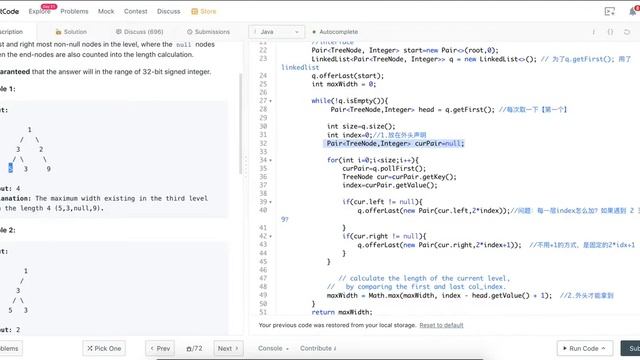
Task: Toggle the Autocomplete option
Action: [x=335, y=32]
